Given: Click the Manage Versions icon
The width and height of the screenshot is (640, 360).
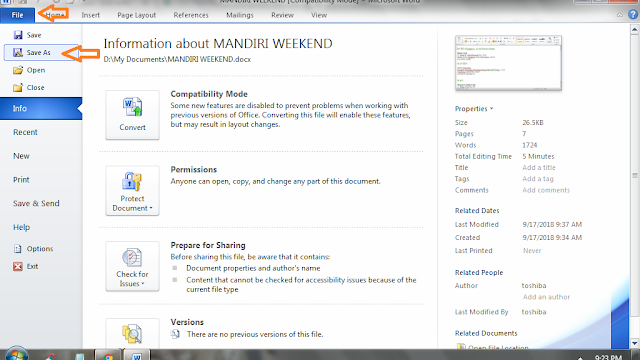Looking at the screenshot, I should coord(132,333).
